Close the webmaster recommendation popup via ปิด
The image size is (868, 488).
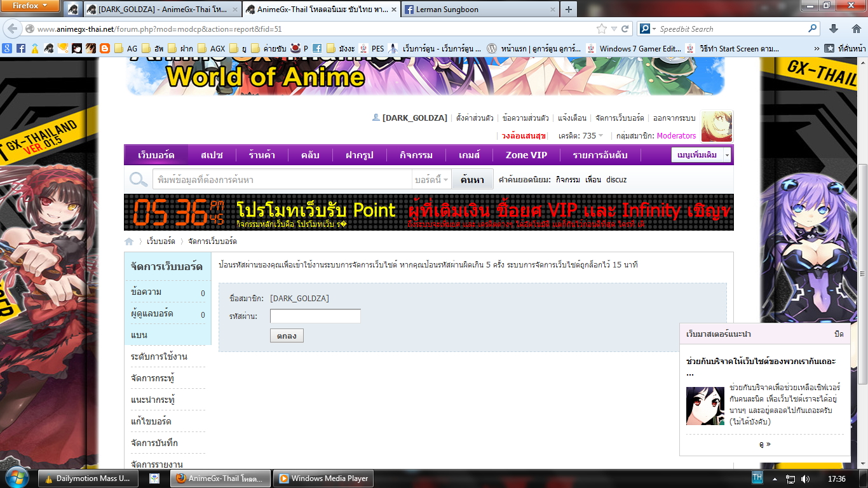[x=839, y=334]
